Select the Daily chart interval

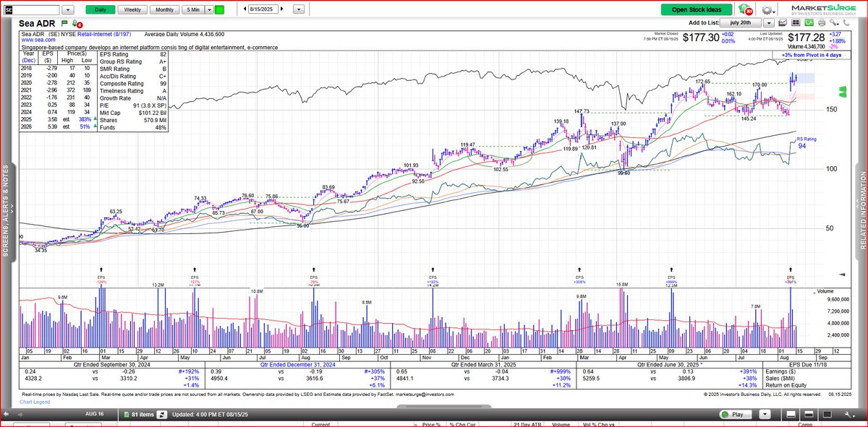[101, 10]
